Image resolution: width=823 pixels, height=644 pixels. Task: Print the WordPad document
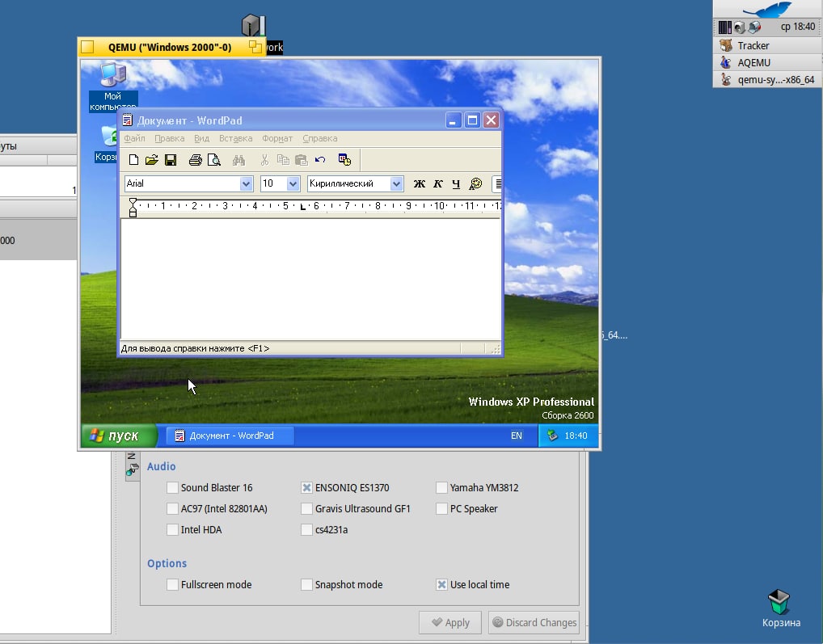[x=196, y=160]
